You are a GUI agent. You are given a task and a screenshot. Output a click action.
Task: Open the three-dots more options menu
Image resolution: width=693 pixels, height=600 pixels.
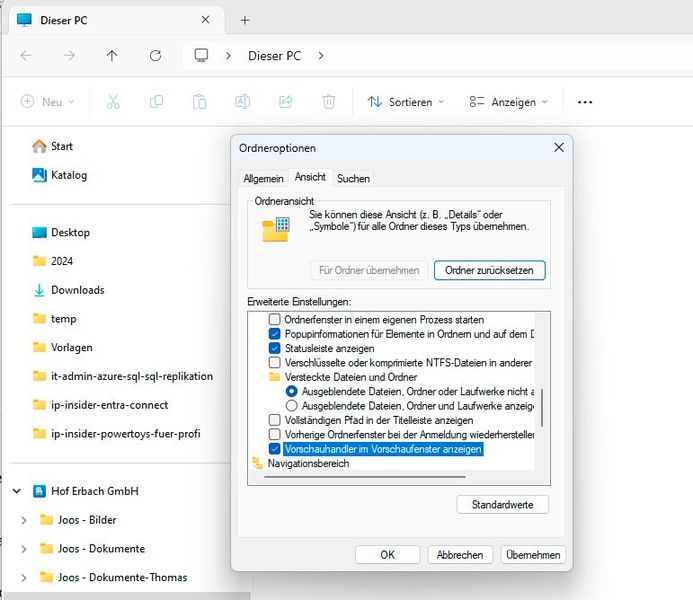(x=585, y=103)
